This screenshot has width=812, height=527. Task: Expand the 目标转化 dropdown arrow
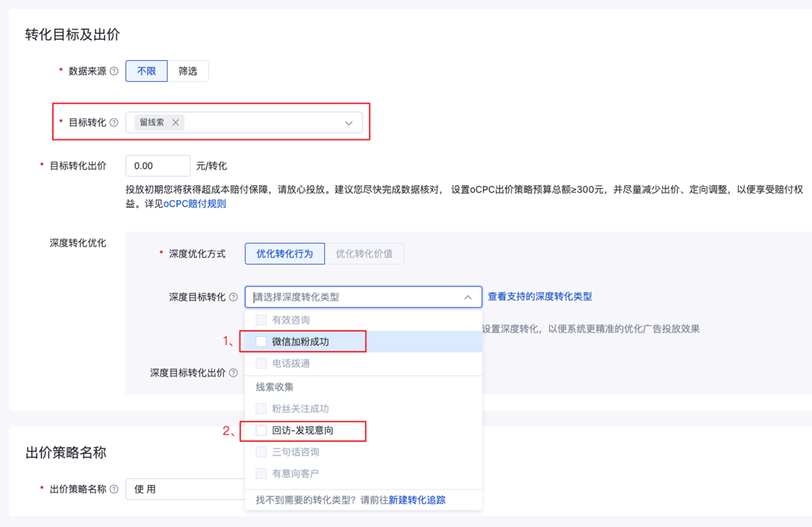click(x=349, y=123)
